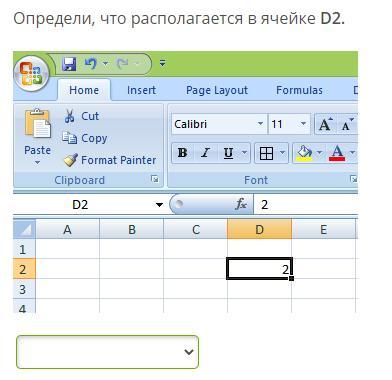Select highlighted row 2 header

tap(24, 269)
